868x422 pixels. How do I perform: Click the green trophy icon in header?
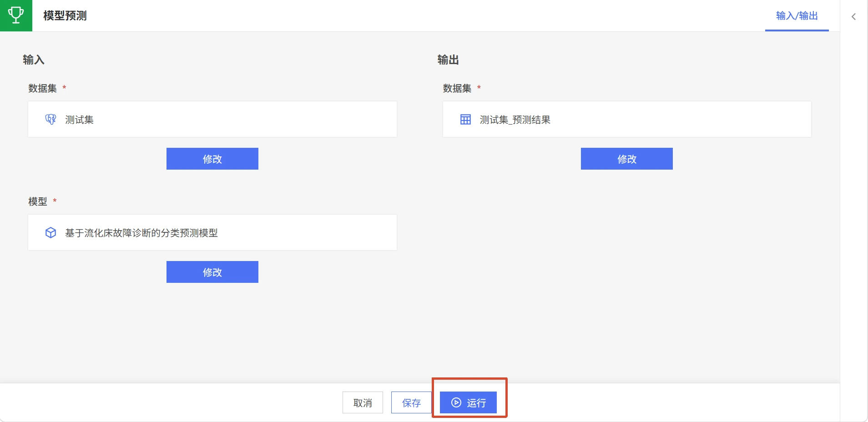[16, 15]
